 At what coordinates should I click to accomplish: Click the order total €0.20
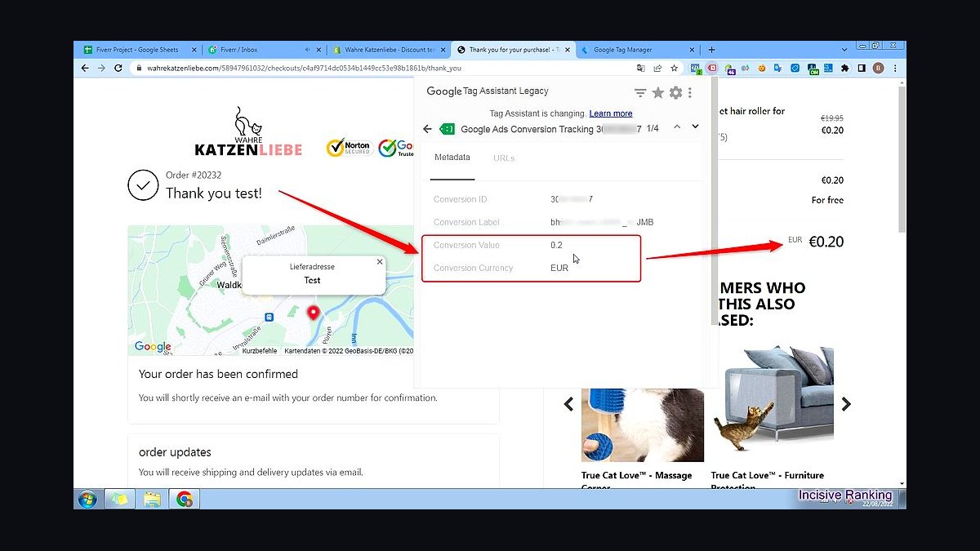pos(826,242)
